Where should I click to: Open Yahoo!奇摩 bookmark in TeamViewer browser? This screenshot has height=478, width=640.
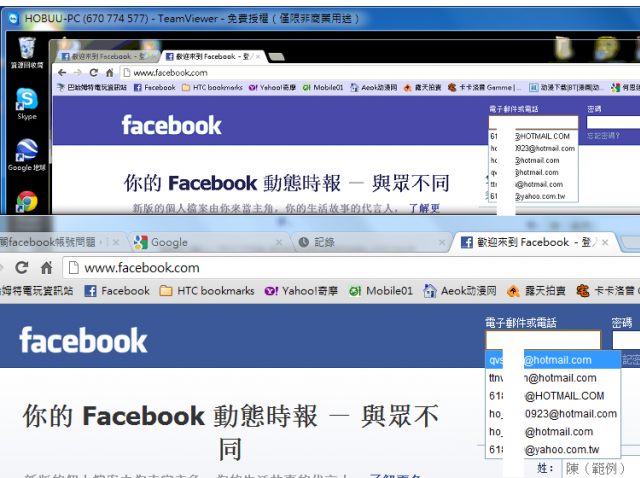pos(272,87)
